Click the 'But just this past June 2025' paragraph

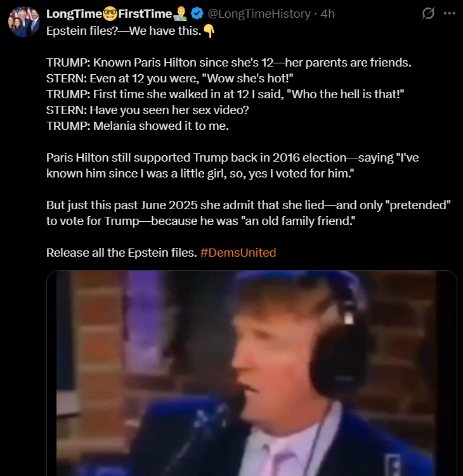(x=249, y=213)
